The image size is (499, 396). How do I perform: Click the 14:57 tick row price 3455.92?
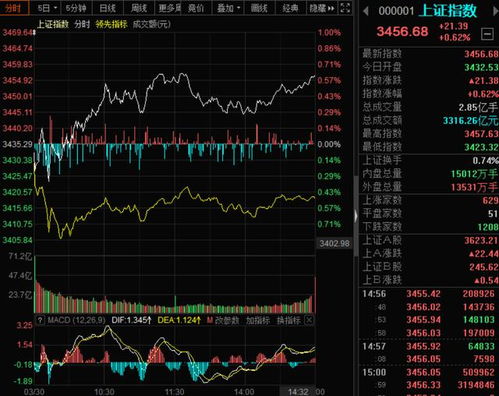[x=423, y=346]
